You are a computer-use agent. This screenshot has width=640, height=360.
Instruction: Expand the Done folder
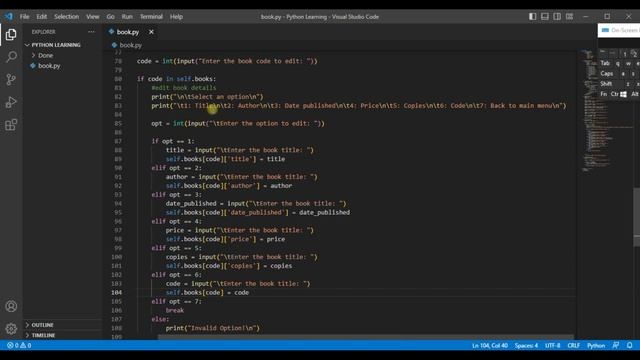coord(45,55)
